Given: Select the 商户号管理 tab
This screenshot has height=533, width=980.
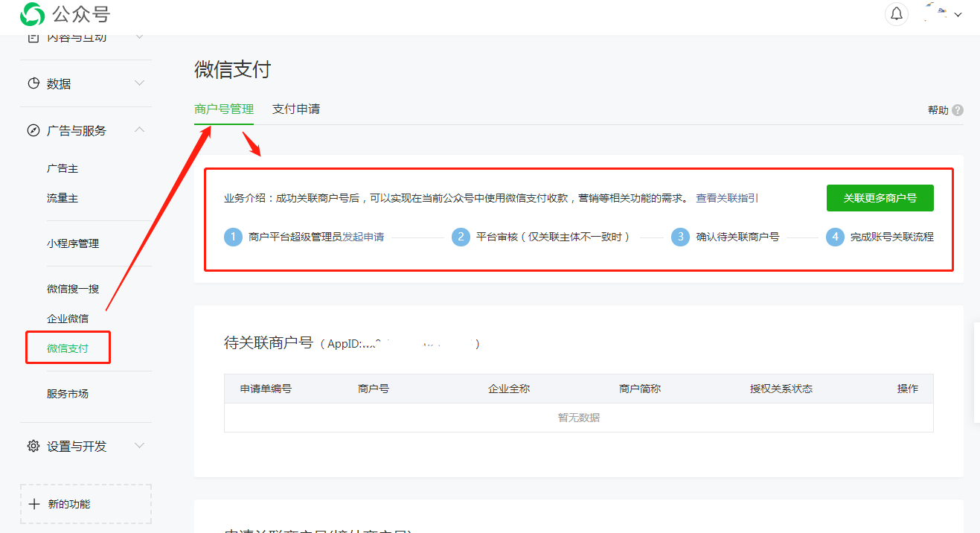Looking at the screenshot, I should pos(224,109).
